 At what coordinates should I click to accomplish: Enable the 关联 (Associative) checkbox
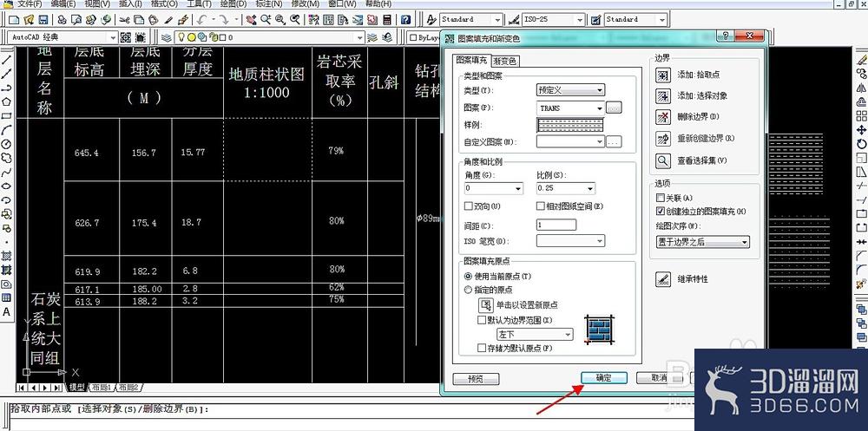click(x=660, y=198)
